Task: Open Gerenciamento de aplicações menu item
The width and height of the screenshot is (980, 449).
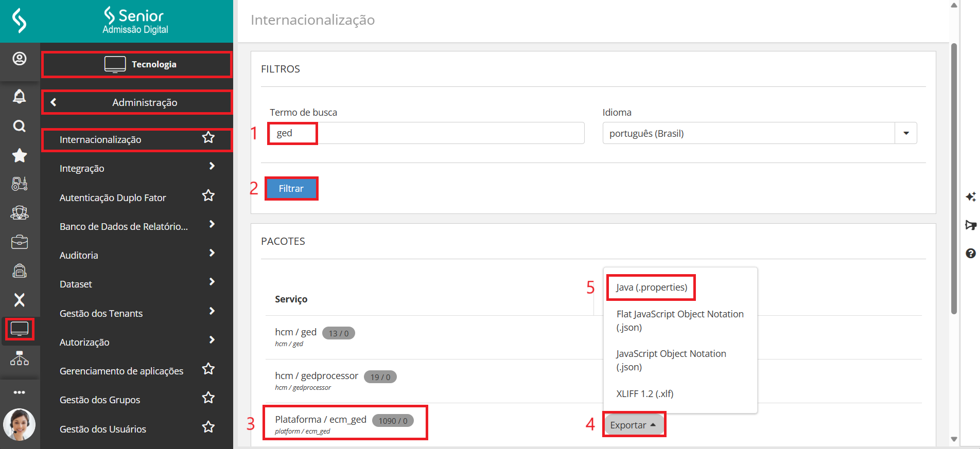Action: point(121,371)
